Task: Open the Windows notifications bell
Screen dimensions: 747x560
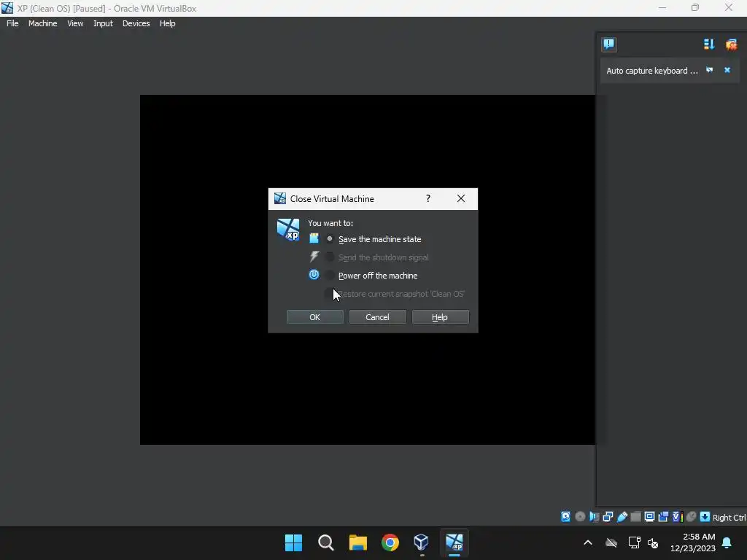Action: pyautogui.click(x=727, y=542)
